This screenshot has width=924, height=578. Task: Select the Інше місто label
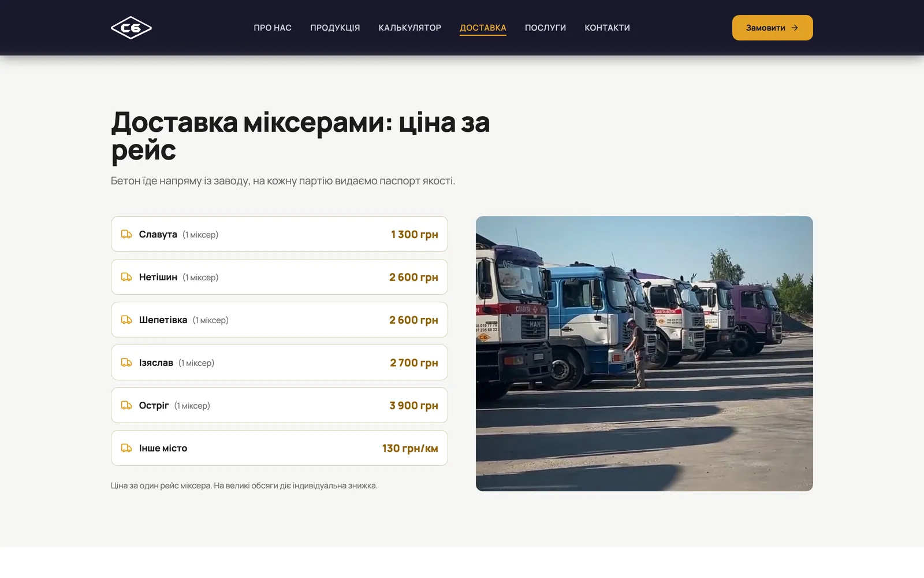coord(163,448)
